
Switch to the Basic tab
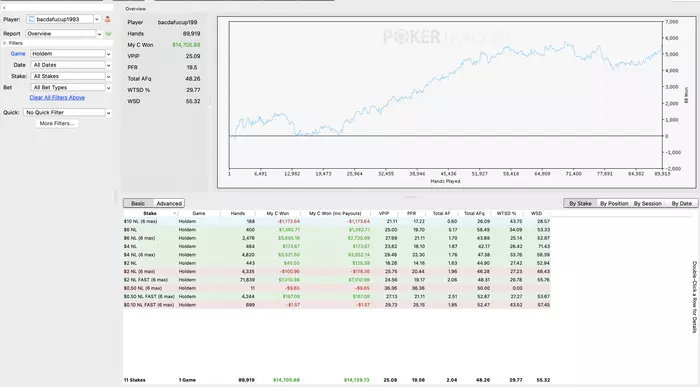coord(138,204)
